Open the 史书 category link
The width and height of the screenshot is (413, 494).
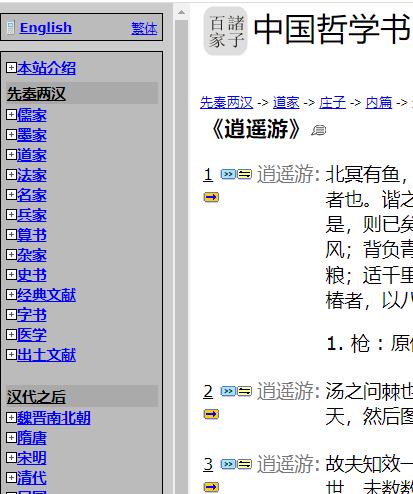coord(32,275)
